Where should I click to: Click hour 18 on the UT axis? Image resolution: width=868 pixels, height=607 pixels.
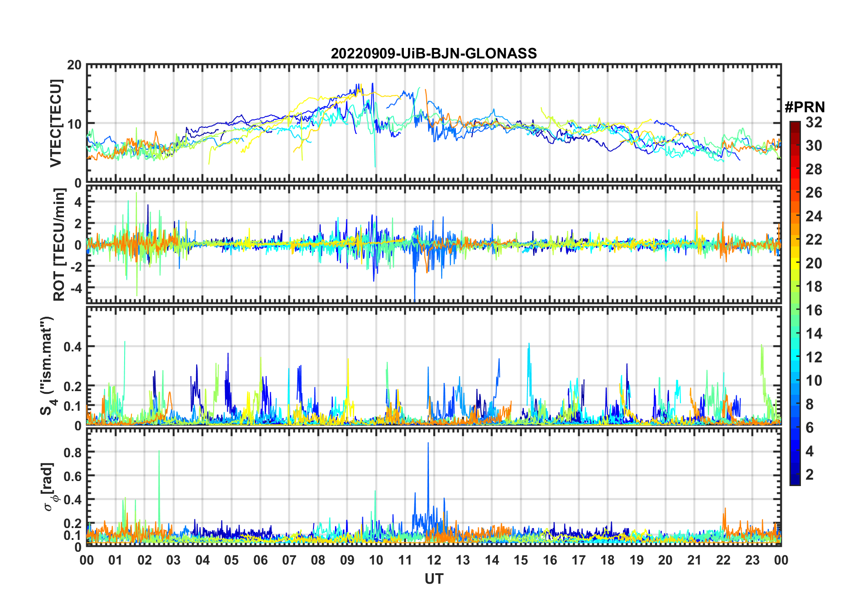(607, 560)
